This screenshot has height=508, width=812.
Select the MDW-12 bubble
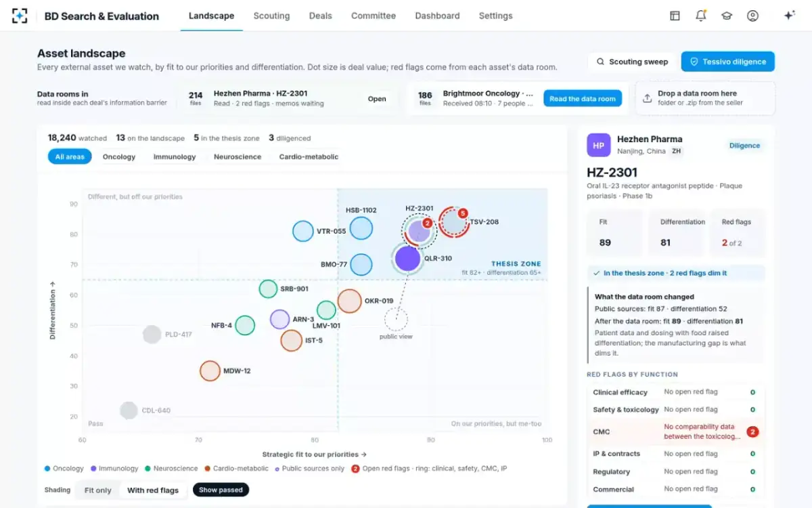(x=210, y=371)
